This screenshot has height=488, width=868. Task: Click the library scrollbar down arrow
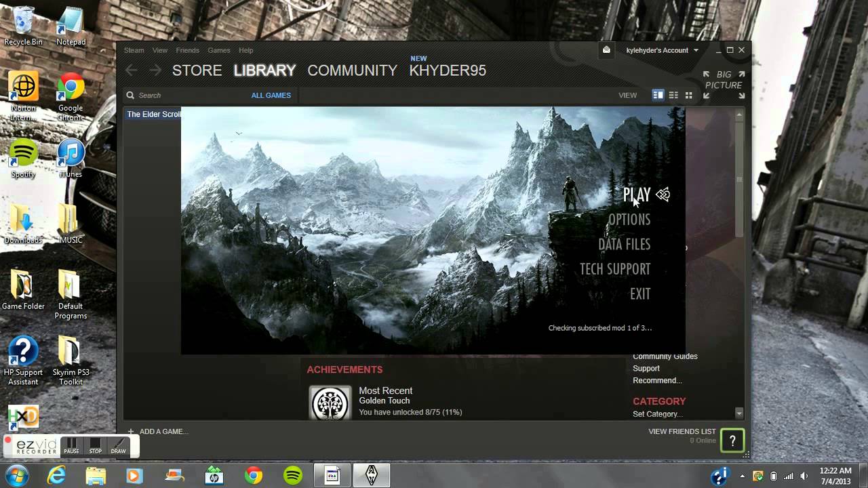tap(739, 413)
